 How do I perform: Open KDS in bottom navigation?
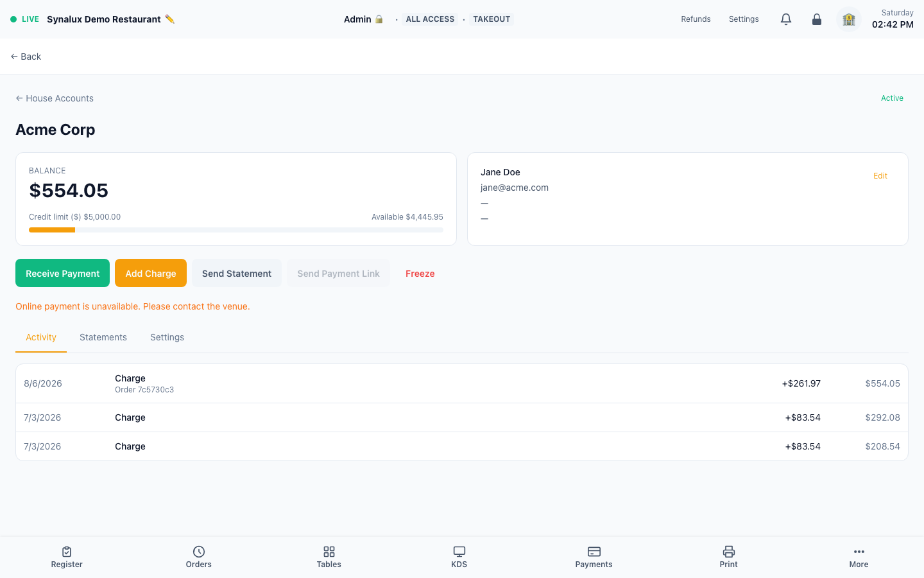(459, 557)
